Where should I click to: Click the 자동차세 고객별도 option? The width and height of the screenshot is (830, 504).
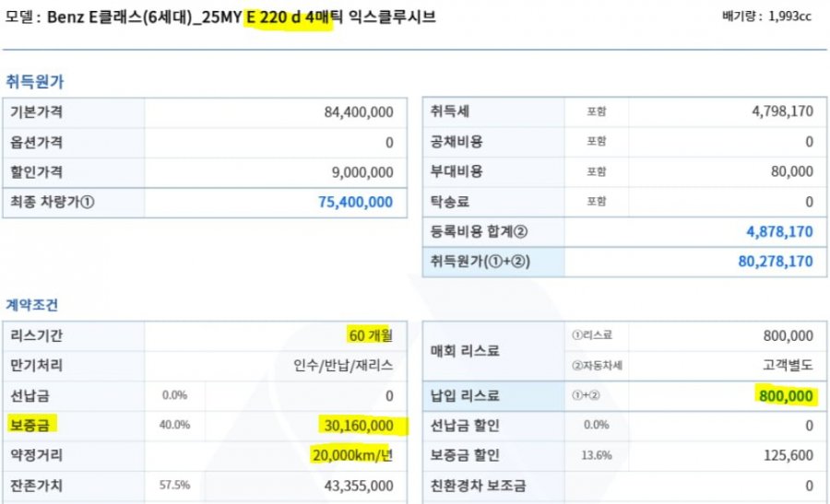pos(788,366)
